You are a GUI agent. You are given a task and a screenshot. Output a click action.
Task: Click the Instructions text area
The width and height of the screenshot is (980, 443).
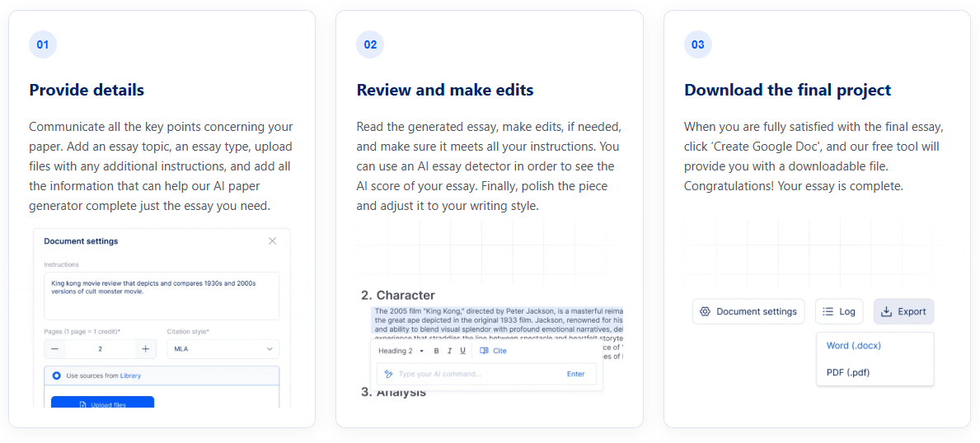(162, 296)
